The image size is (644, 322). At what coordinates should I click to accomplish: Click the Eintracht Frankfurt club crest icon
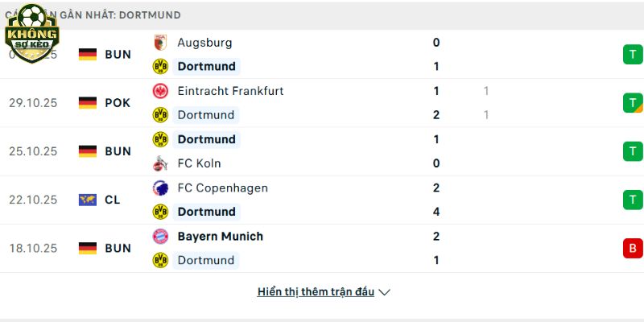[x=159, y=91]
